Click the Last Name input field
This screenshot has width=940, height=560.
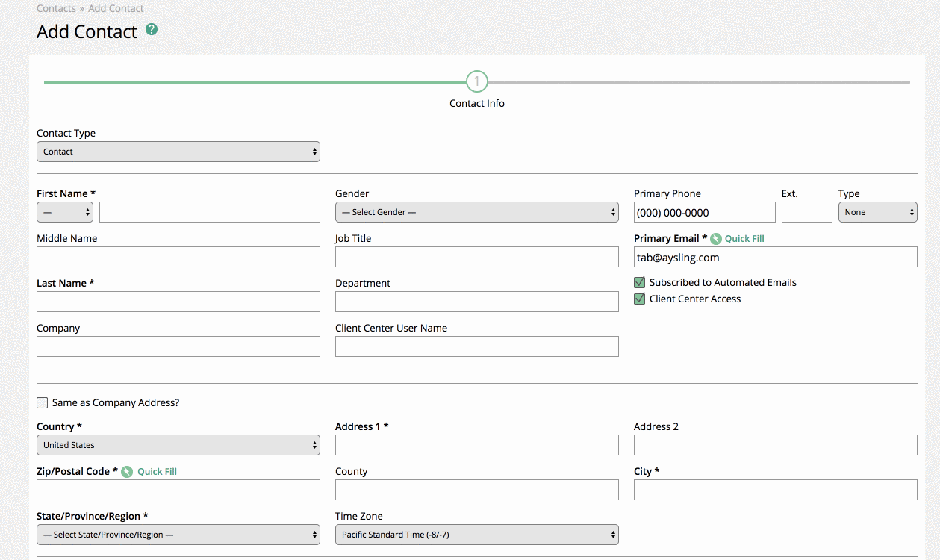(178, 302)
